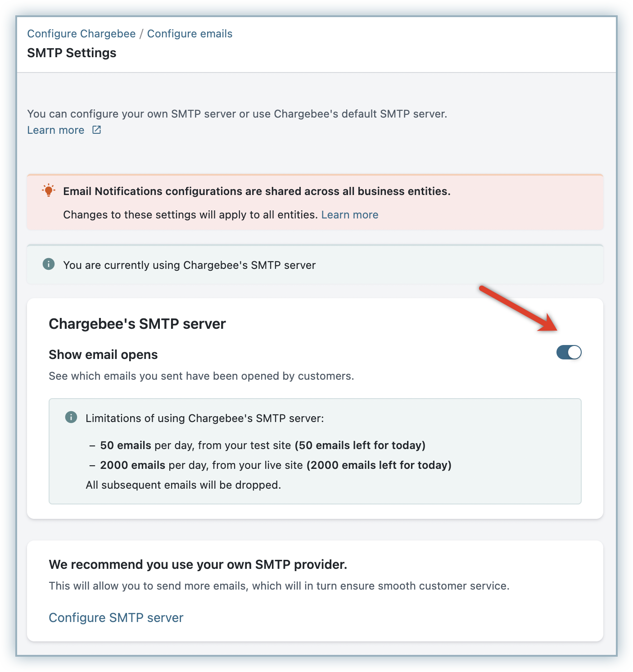Select the 2000 emails per day limitation line
633x672 pixels.
[275, 465]
